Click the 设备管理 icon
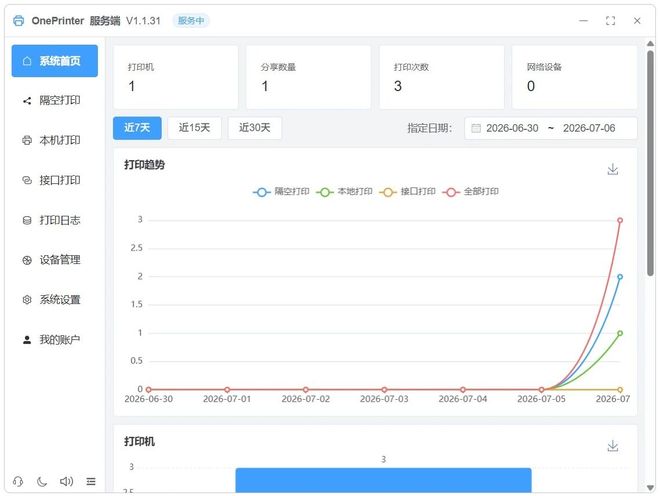The width and height of the screenshot is (660, 496). (27, 260)
